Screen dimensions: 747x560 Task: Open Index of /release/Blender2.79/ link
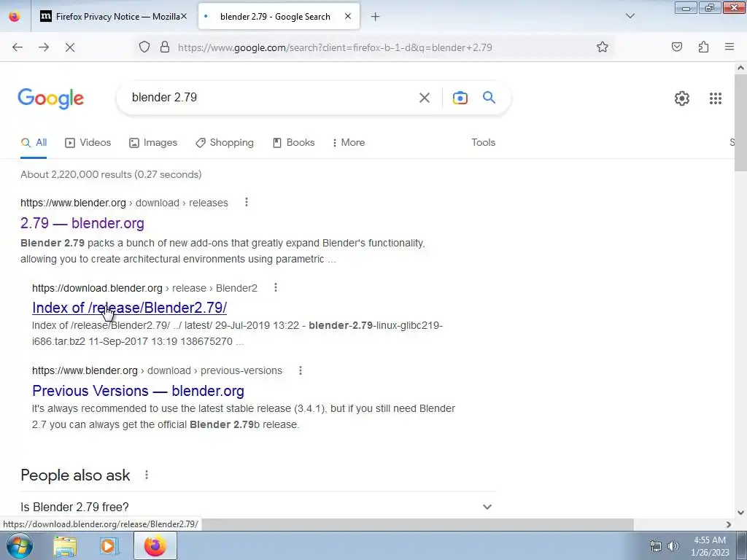click(x=130, y=308)
